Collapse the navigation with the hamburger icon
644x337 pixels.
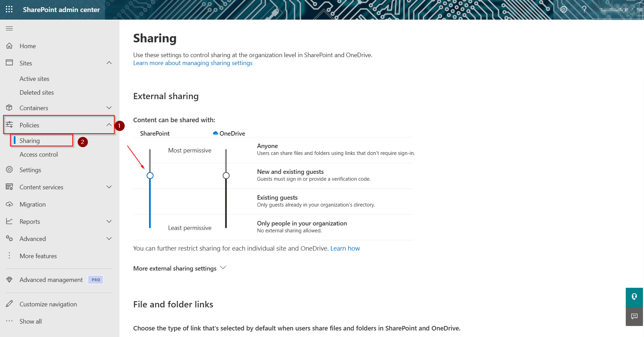point(9,28)
